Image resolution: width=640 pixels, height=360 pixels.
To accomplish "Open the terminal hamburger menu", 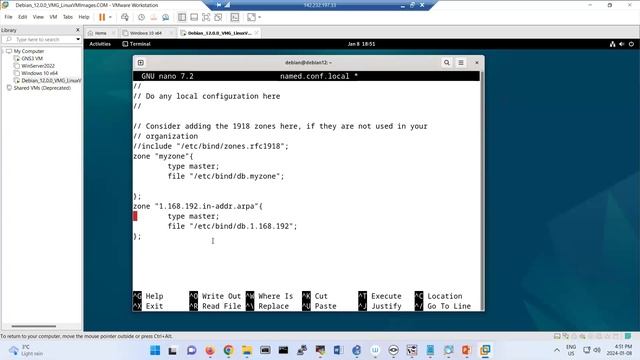I will point(461,62).
